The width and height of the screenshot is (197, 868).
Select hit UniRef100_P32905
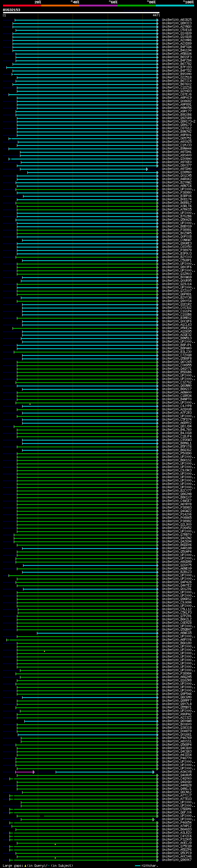coord(177,839)
